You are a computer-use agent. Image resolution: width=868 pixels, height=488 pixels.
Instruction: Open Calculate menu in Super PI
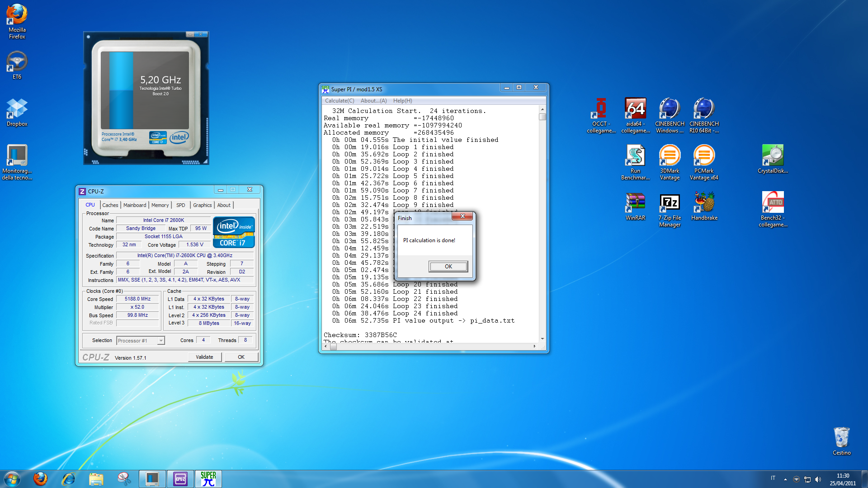(339, 101)
